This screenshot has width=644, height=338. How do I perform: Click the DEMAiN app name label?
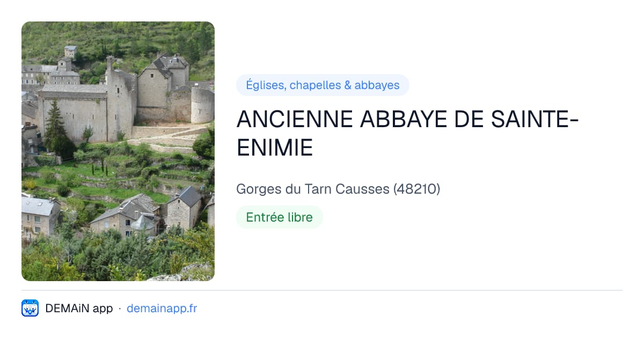coord(79,308)
